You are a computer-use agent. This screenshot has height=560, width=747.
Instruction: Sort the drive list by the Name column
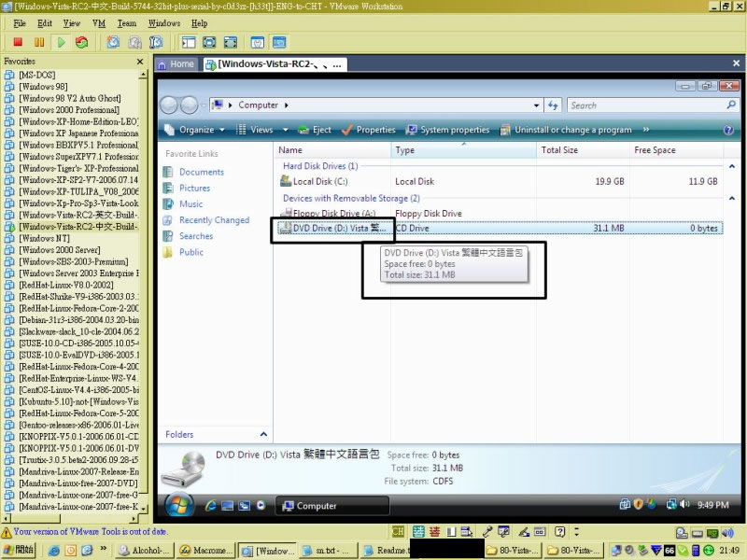pos(333,150)
